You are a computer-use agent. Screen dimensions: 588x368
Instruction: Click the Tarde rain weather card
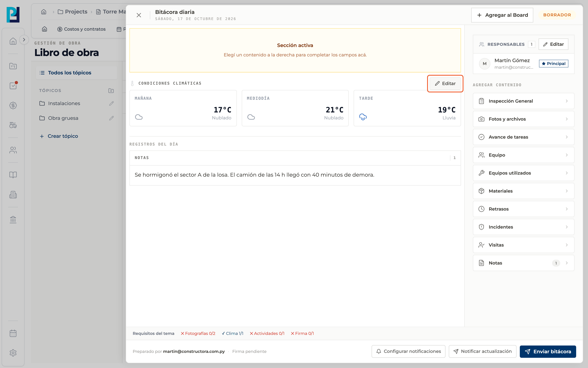click(x=407, y=108)
